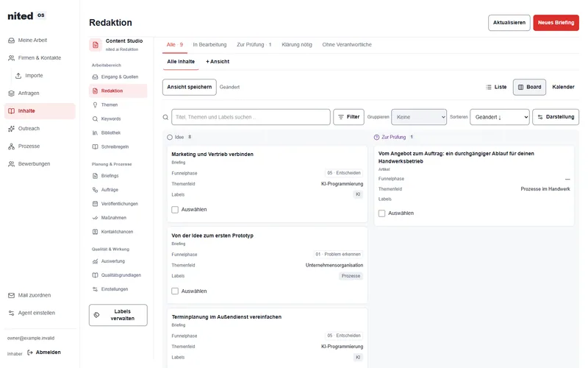
Task: Click the Anfragen stack icon
Action: (x=11, y=93)
